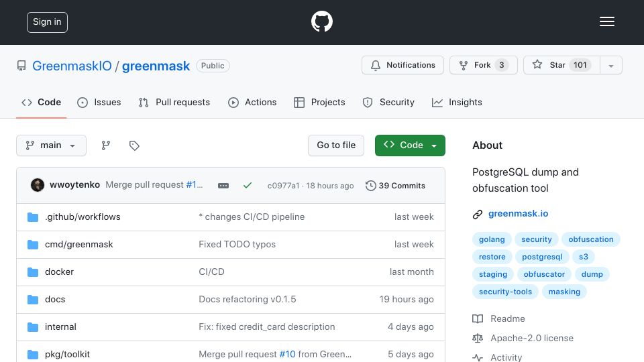The width and height of the screenshot is (644, 362).
Task: Expand commit message details ellipsis
Action: pyautogui.click(x=223, y=186)
